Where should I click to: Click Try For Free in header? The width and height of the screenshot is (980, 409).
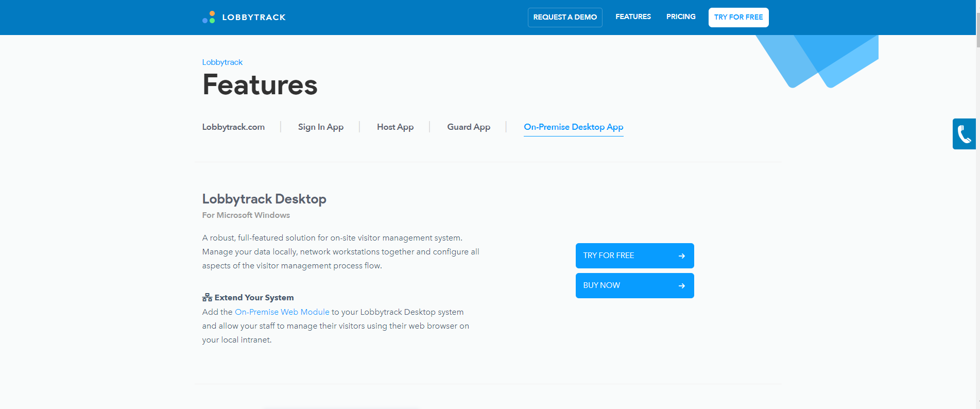738,17
